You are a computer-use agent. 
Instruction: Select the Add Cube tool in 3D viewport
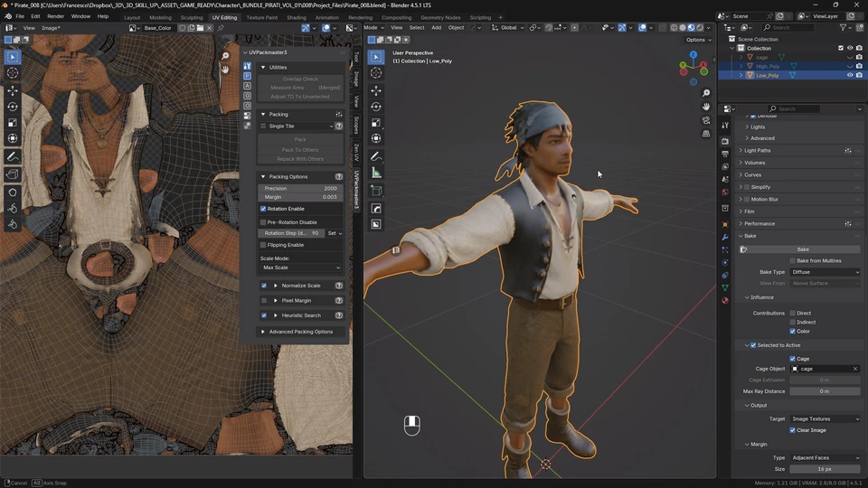pos(376,191)
